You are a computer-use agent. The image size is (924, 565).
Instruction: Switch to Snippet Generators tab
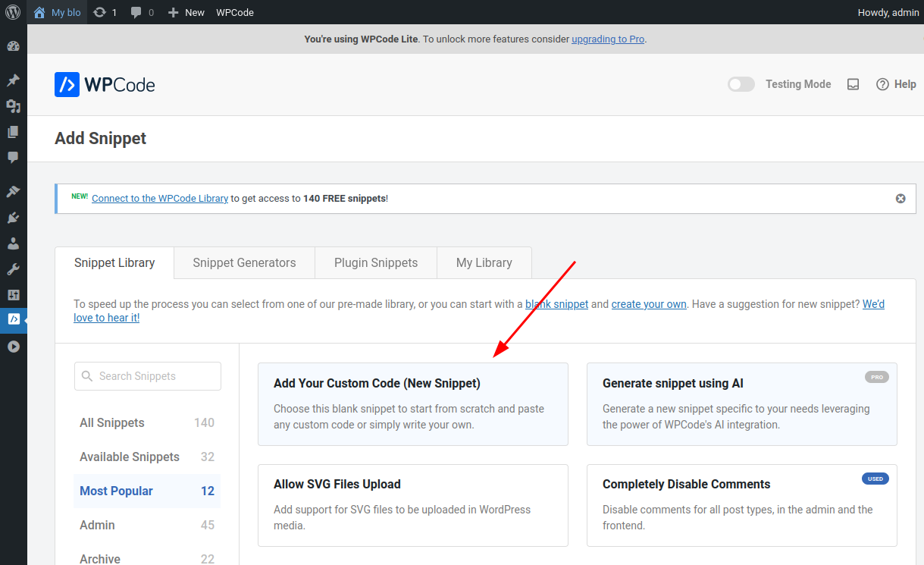point(244,262)
